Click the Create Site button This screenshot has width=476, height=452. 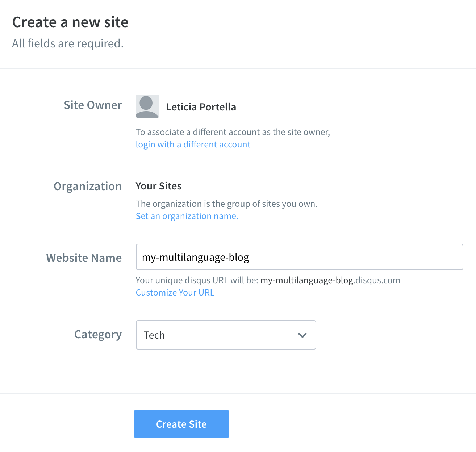point(181,424)
